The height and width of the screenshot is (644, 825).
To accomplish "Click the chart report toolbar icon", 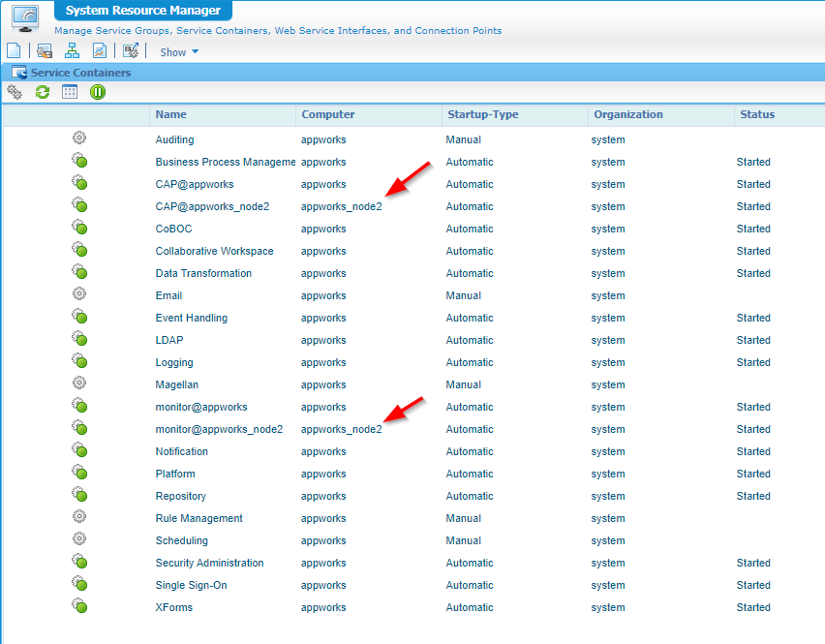I will point(100,51).
